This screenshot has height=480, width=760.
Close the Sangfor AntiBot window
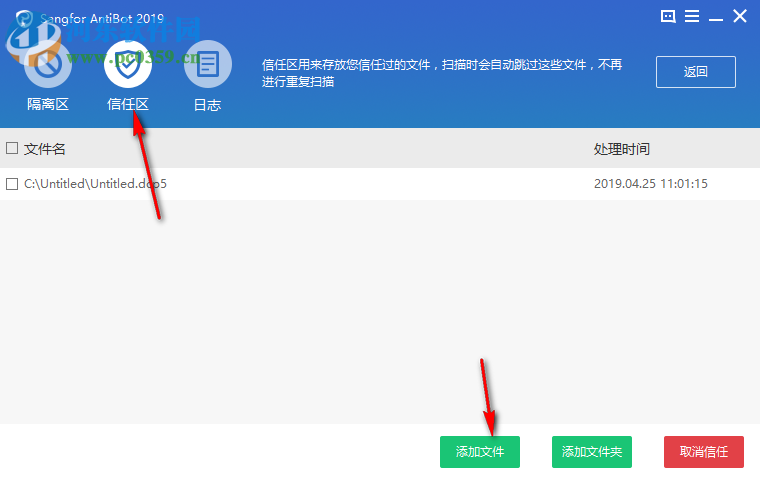pyautogui.click(x=740, y=16)
